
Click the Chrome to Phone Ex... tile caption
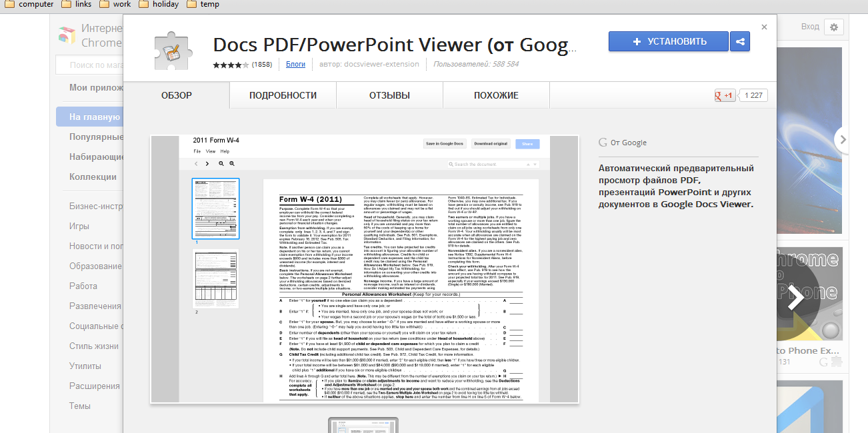tap(807, 350)
